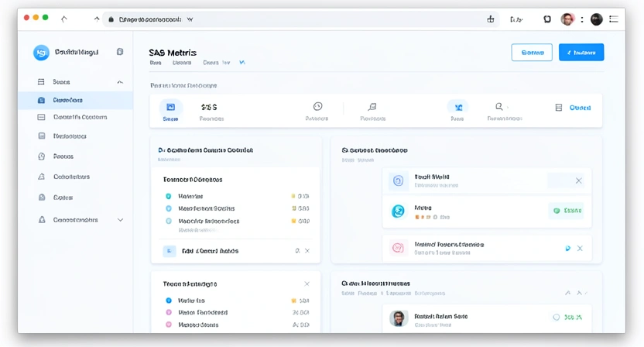644x347 pixels.
Task: Select the first sub-tab under SAS Metris title
Action: [x=156, y=63]
